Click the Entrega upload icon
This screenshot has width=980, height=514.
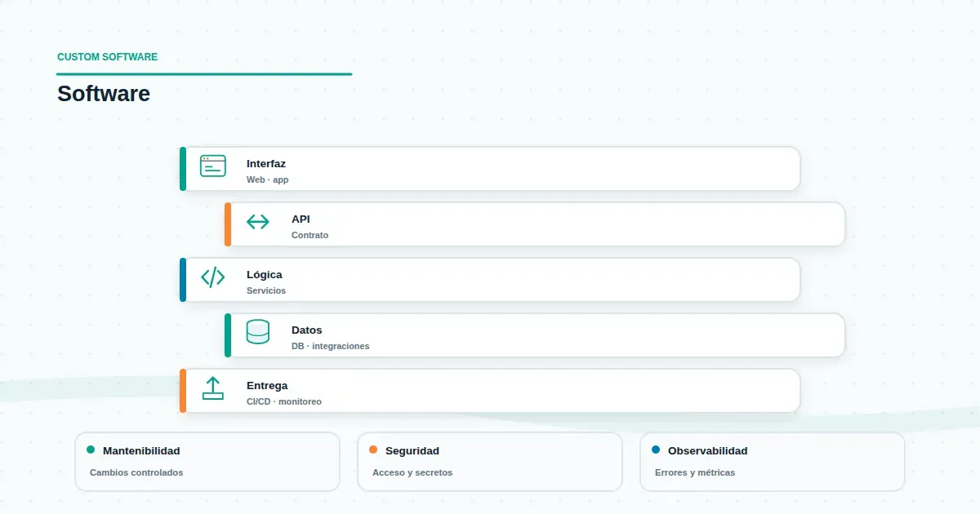coord(213,388)
